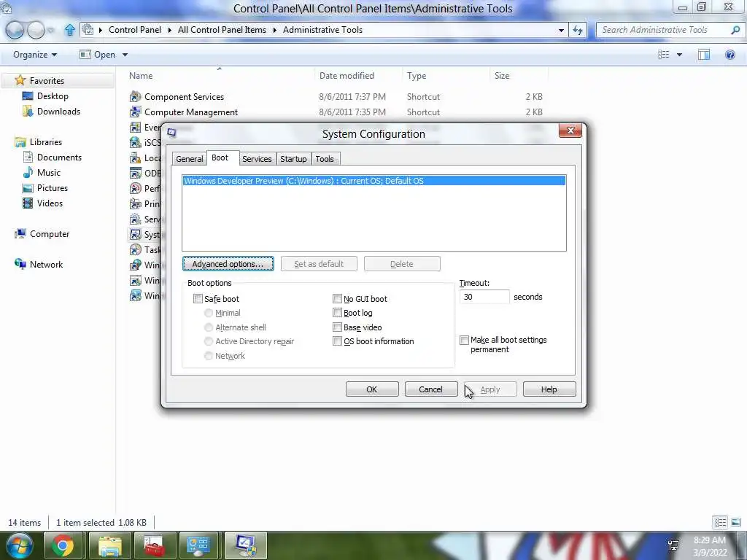Viewport: 747px width, 560px height.
Task: Click the Help button in the dialog
Action: (x=549, y=389)
